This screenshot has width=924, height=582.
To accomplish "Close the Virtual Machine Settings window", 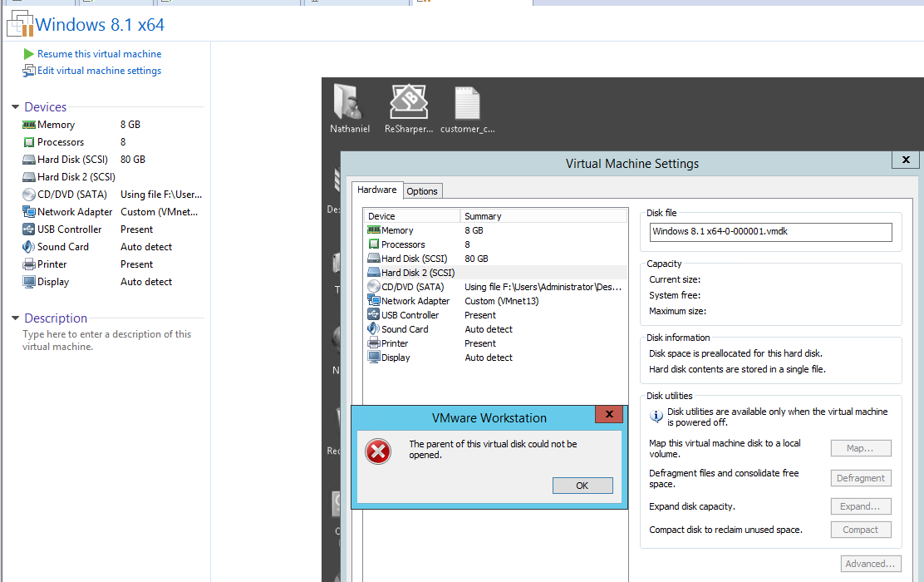I will coord(906,159).
